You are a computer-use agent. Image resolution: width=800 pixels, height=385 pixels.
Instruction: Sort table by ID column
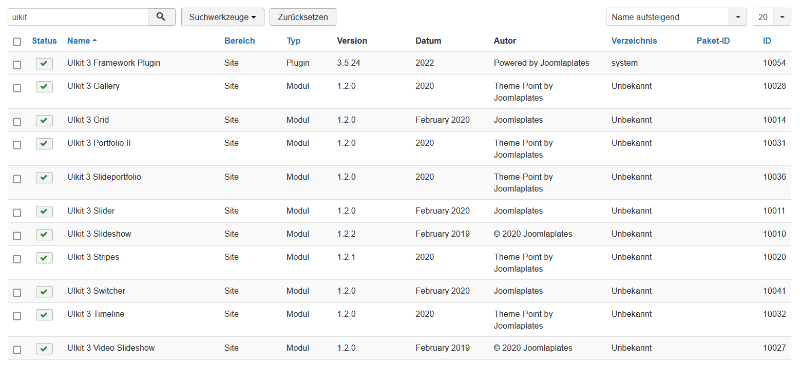click(767, 41)
